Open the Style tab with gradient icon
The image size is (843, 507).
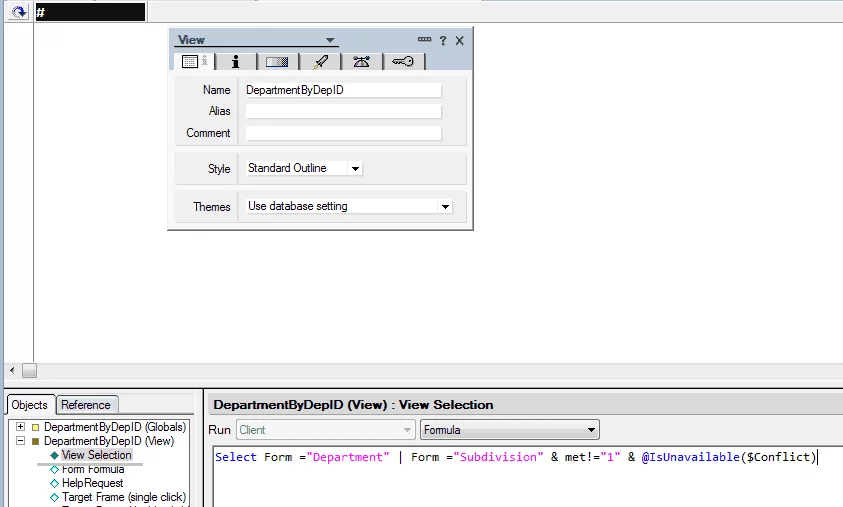pos(277,62)
